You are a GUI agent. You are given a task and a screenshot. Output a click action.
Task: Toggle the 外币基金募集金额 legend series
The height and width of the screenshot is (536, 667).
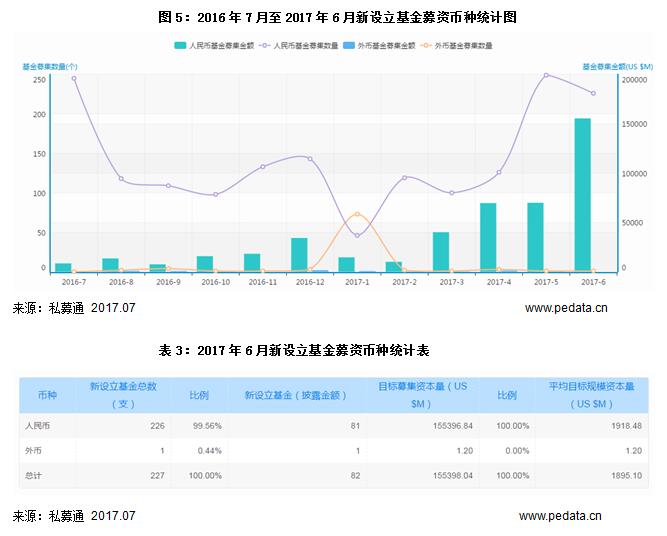pyautogui.click(x=379, y=46)
